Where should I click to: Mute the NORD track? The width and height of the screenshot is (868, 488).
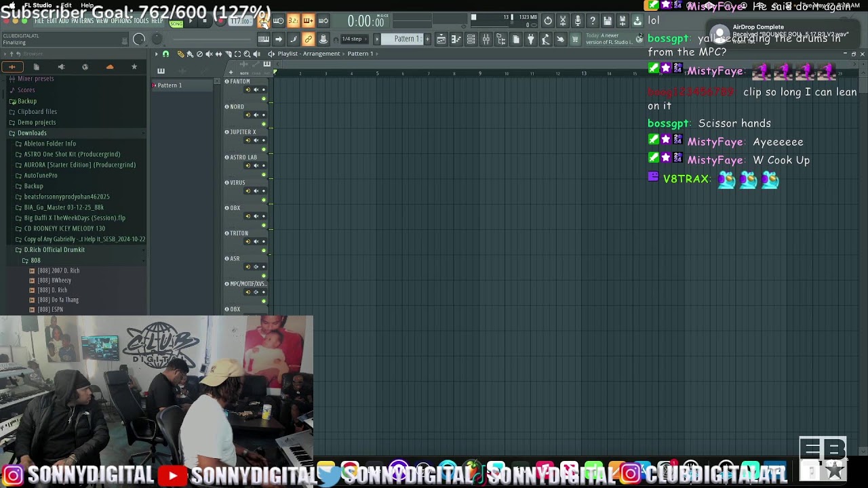(x=256, y=115)
